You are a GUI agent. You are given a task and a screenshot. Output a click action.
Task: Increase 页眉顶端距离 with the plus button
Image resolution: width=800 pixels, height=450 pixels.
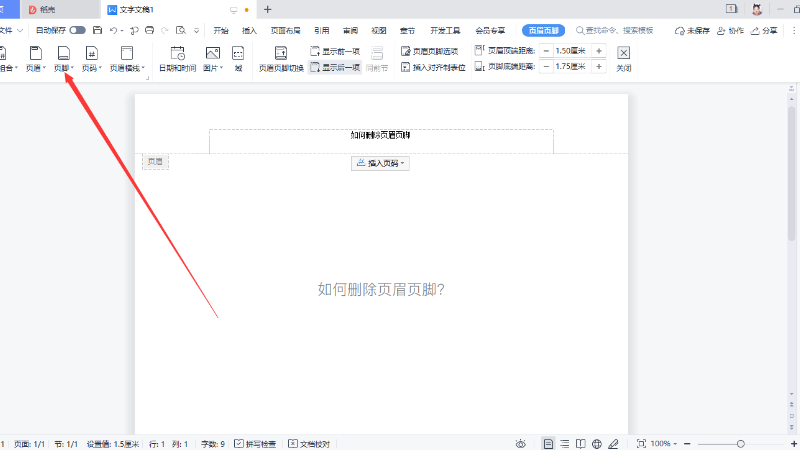click(x=598, y=50)
